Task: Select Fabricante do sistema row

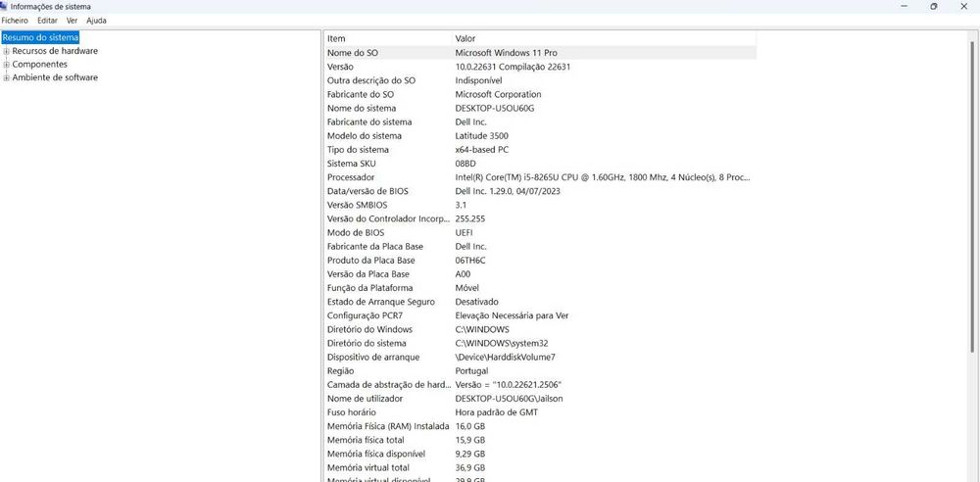Action: pos(540,121)
